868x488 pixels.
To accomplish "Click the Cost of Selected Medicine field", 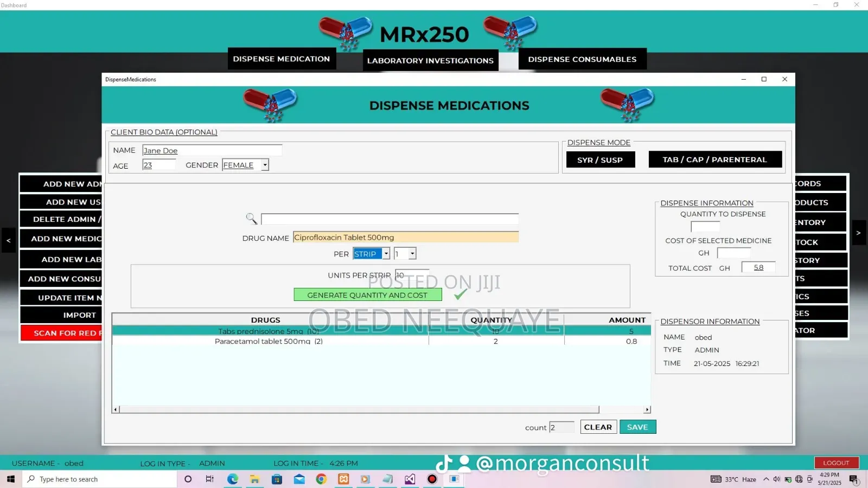I will [734, 253].
